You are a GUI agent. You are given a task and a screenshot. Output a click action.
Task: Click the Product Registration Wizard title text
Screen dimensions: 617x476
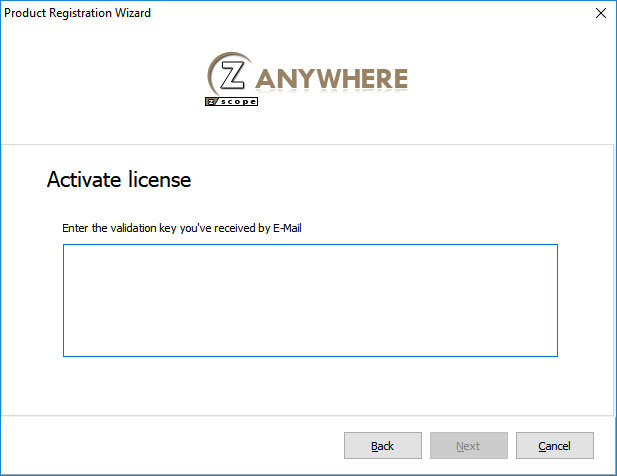pos(78,13)
